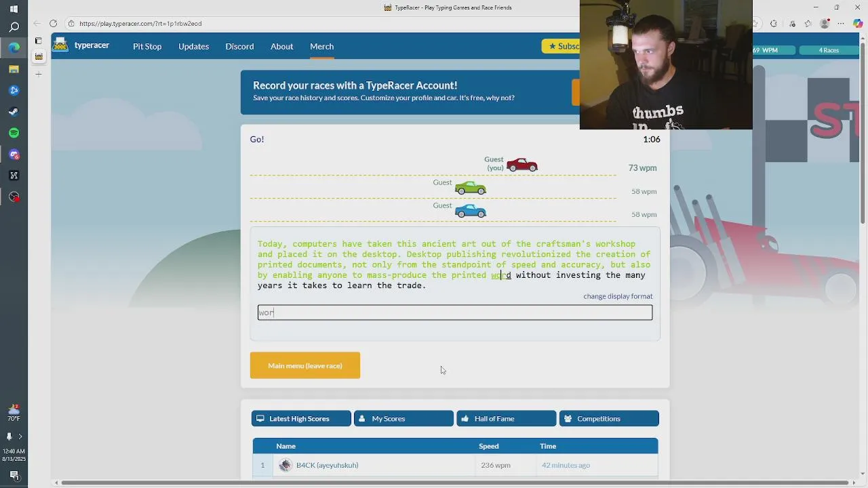Open the Windows Start menu
868x488 pixels.
pos(14,9)
